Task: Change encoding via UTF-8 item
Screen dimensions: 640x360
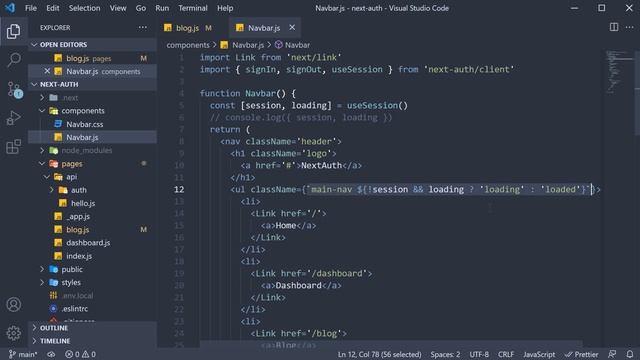Action: pos(479,354)
